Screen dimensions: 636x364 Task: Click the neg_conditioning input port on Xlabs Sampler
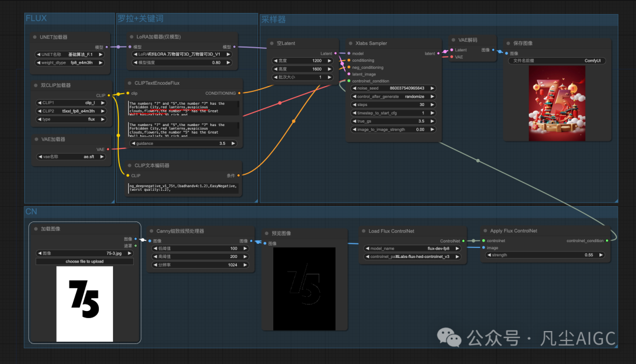click(x=349, y=67)
